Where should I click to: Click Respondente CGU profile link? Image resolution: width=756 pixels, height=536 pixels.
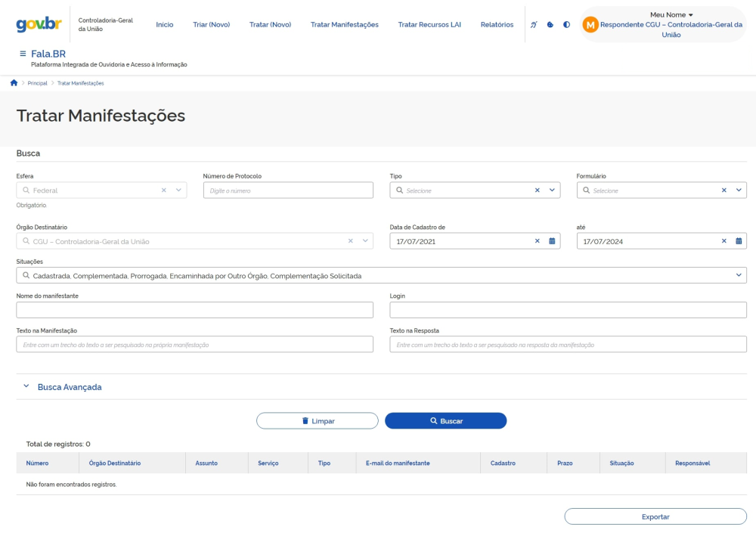click(671, 29)
